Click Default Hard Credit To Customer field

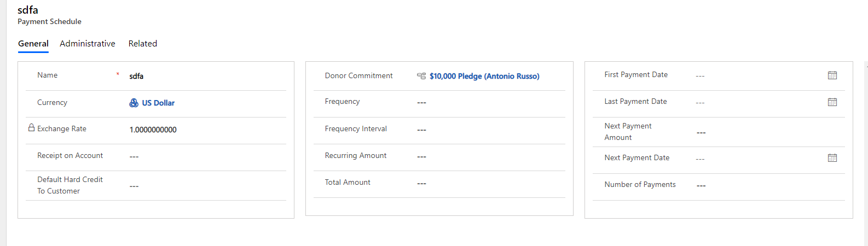click(207, 186)
